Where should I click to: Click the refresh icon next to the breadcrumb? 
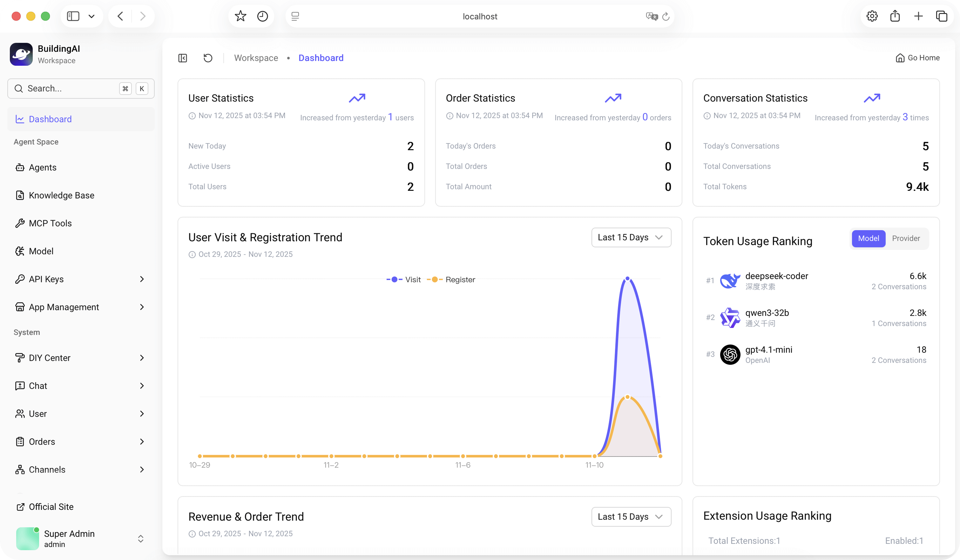click(208, 58)
